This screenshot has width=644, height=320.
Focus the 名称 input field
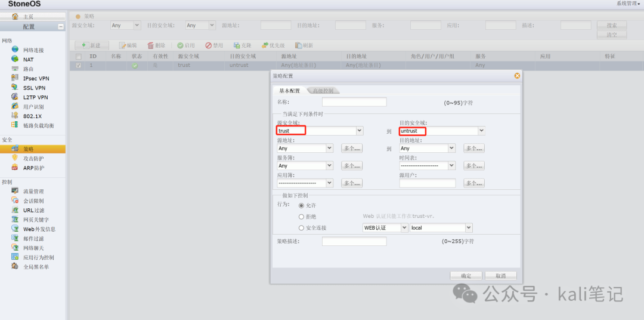(354, 102)
